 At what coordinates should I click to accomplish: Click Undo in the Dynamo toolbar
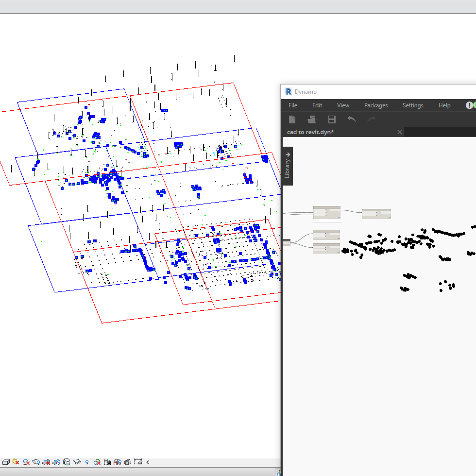pos(352,119)
